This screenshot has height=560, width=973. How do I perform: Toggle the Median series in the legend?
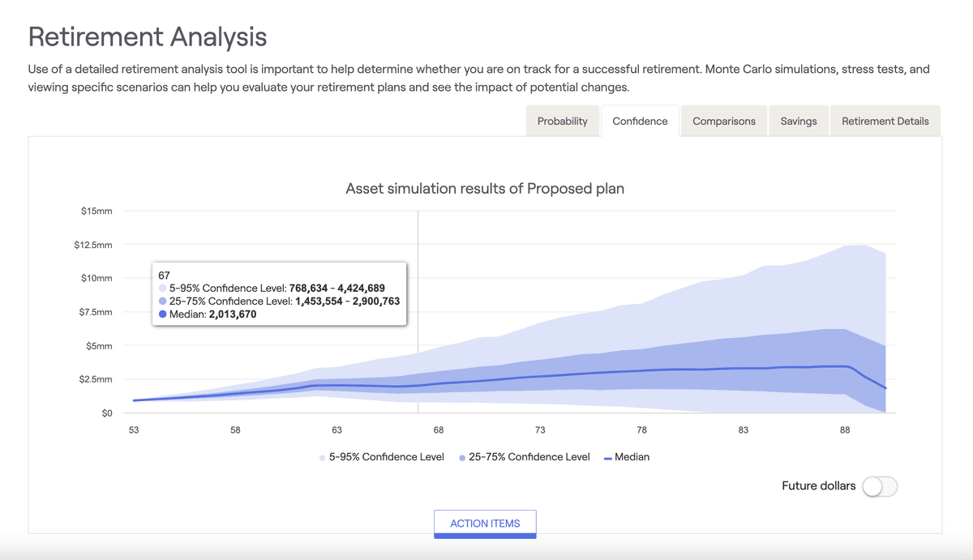627,457
